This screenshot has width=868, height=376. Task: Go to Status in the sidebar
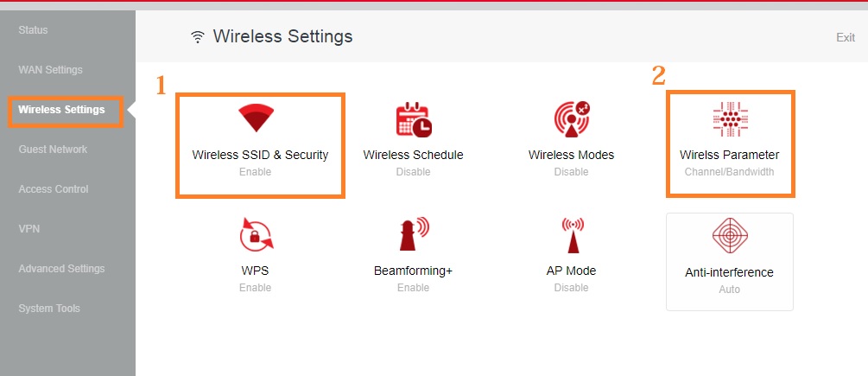pyautogui.click(x=33, y=30)
